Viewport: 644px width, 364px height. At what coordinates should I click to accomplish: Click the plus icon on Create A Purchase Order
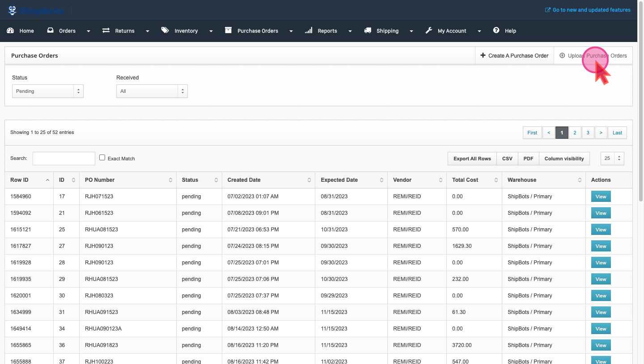[x=483, y=55]
